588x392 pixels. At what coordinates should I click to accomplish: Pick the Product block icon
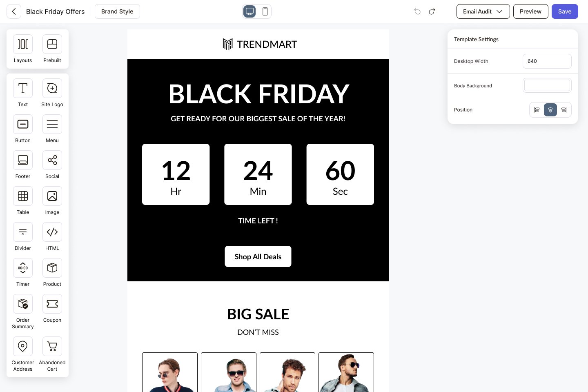[52, 268]
